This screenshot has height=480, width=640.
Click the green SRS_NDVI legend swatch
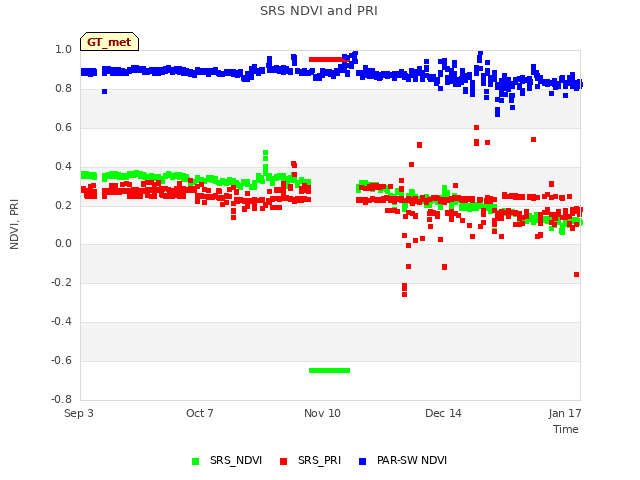196,461
